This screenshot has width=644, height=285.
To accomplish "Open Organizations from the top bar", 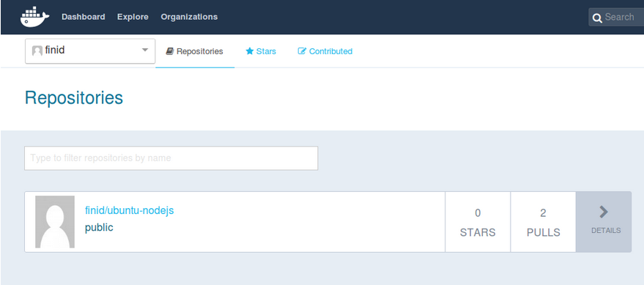I will [189, 17].
